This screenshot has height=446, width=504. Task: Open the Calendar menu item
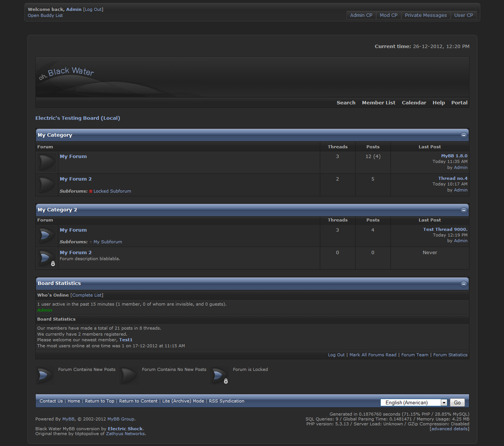414,103
